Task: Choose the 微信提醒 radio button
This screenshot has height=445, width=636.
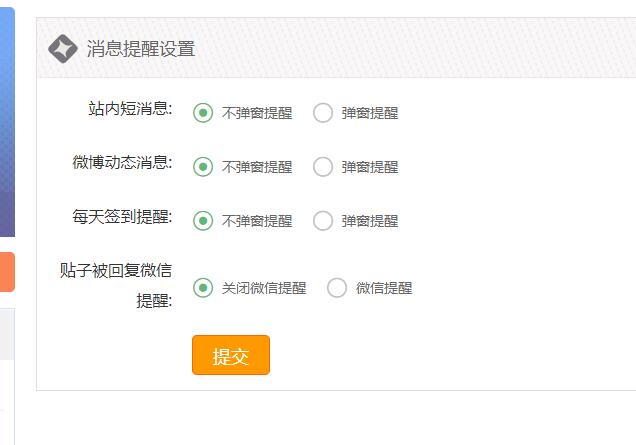Action: (337, 288)
